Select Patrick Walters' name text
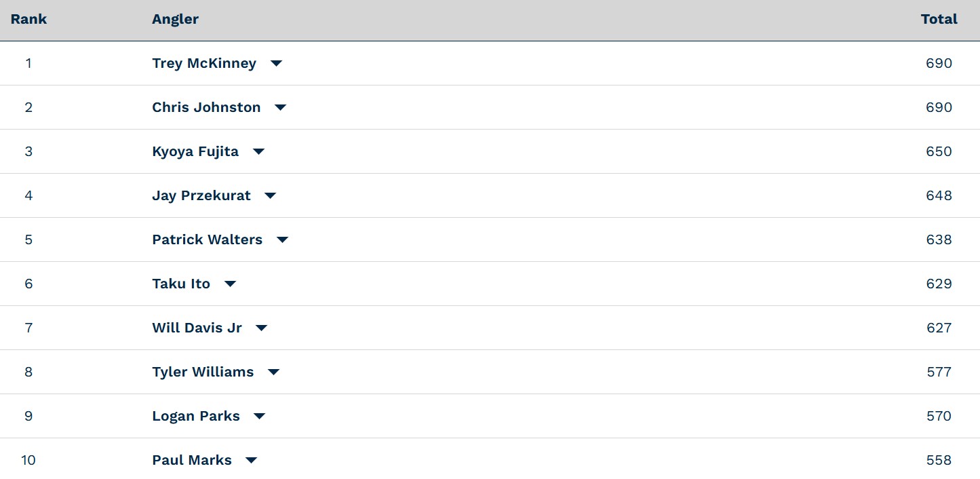Screen dimensions: 980x479 coord(207,240)
